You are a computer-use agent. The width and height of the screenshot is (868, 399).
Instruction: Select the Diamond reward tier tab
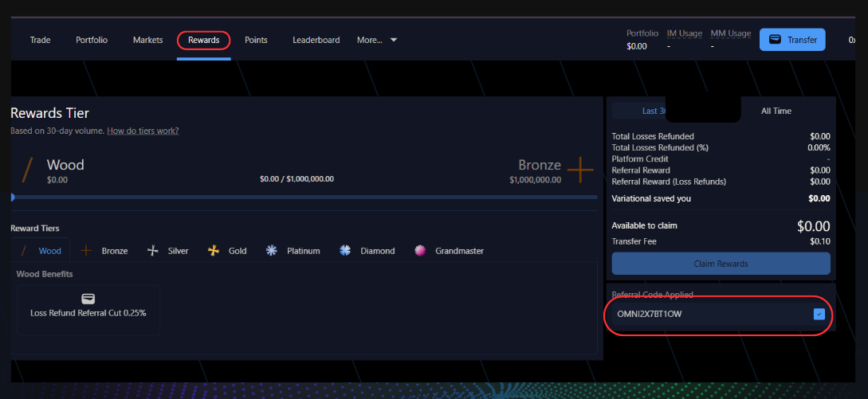coord(367,251)
